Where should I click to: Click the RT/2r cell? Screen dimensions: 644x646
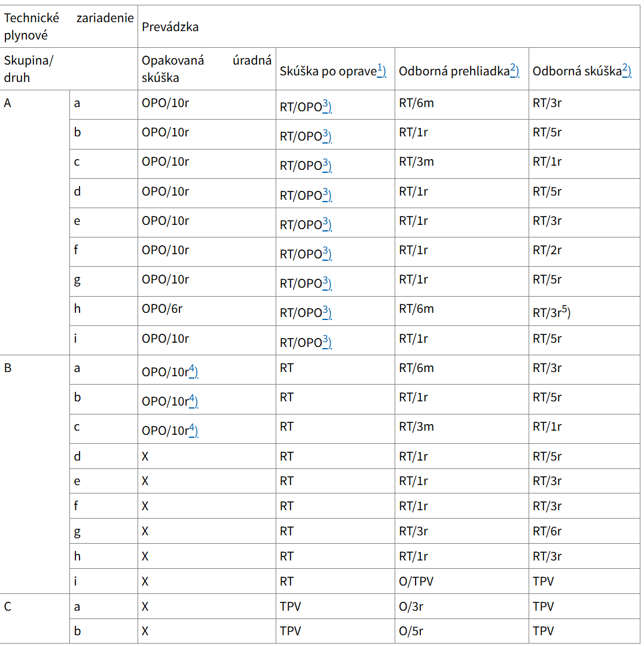(x=547, y=251)
